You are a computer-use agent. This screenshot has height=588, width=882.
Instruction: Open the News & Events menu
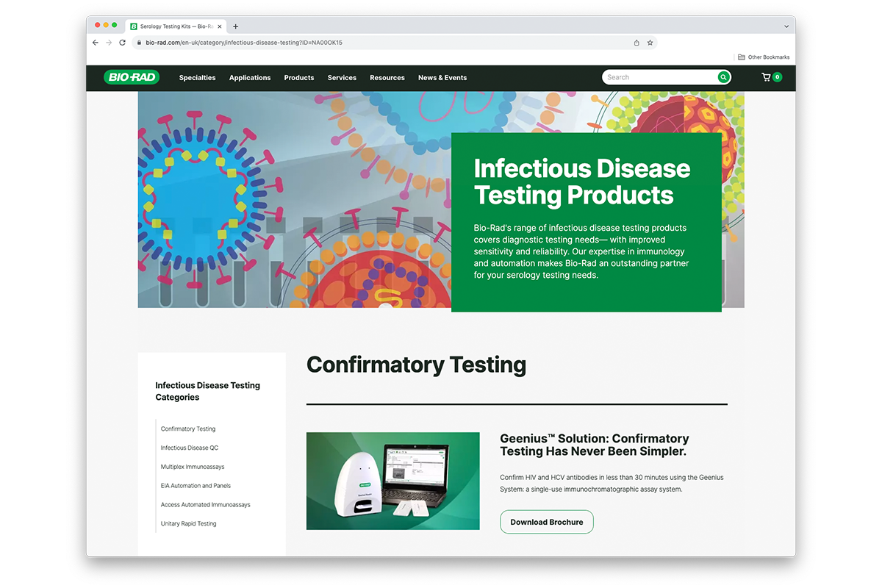coord(442,77)
